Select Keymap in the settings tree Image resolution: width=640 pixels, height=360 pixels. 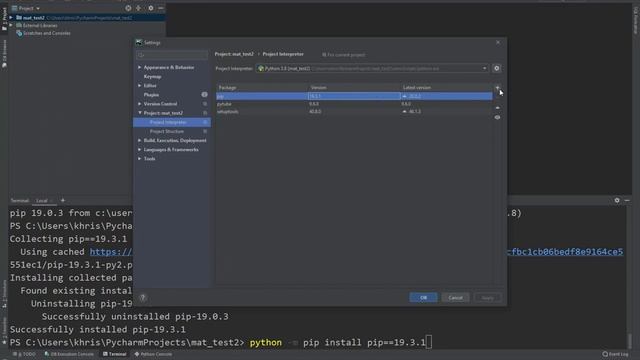point(152,77)
